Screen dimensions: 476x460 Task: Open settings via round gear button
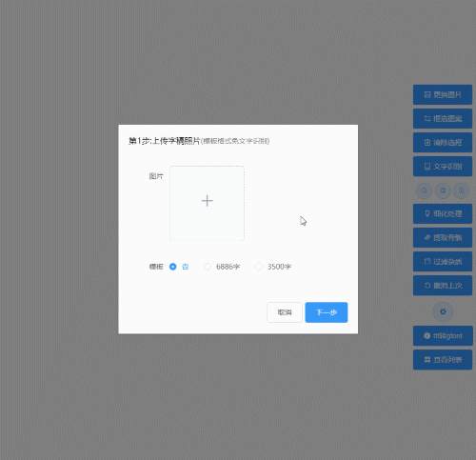[443, 311]
